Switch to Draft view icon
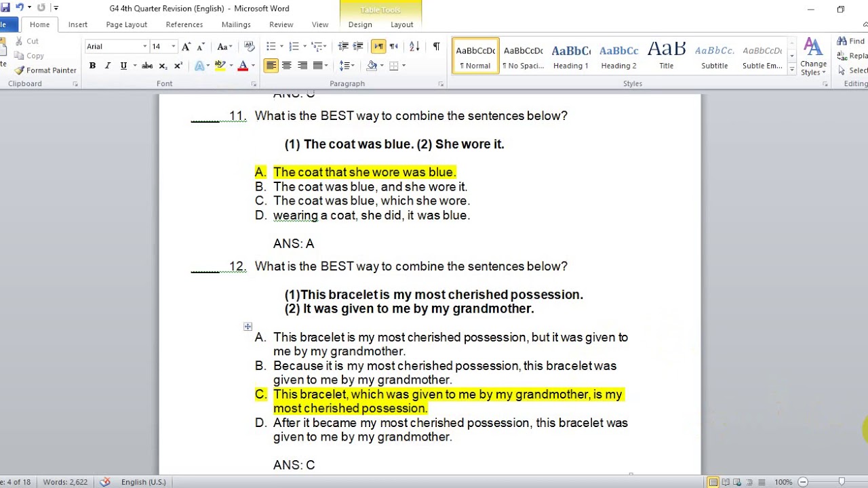Screen dimensions: 868x488 click(x=761, y=482)
